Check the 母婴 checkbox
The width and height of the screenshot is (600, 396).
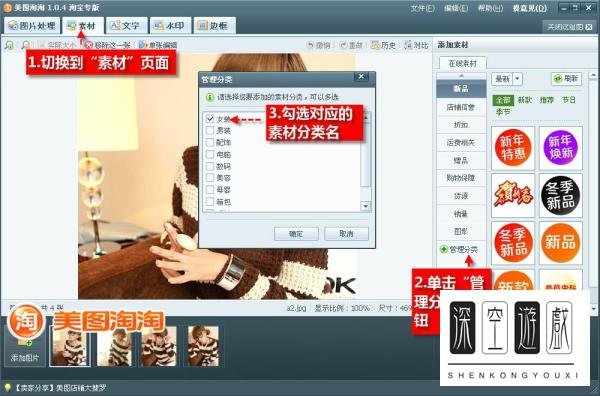(210, 190)
